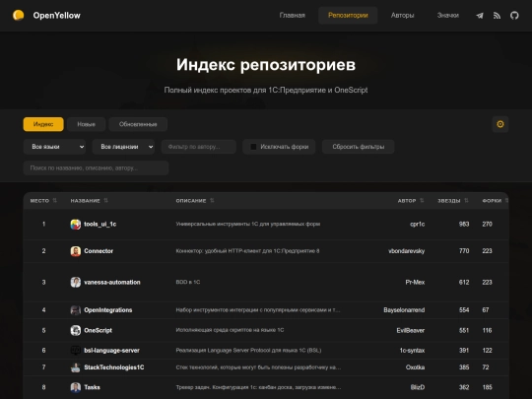The height and width of the screenshot is (399, 532).
Task: Switch to the Новые tab
Action: [86, 124]
